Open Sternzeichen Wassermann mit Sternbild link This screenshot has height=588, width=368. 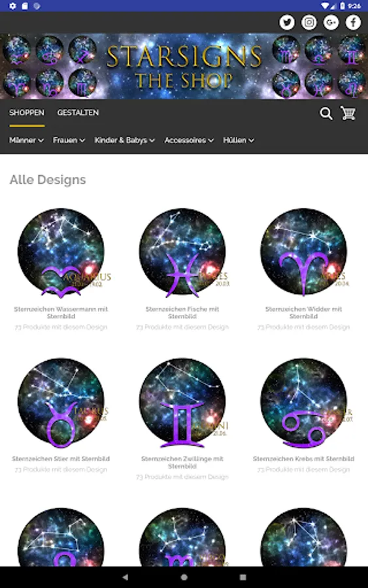point(61,313)
